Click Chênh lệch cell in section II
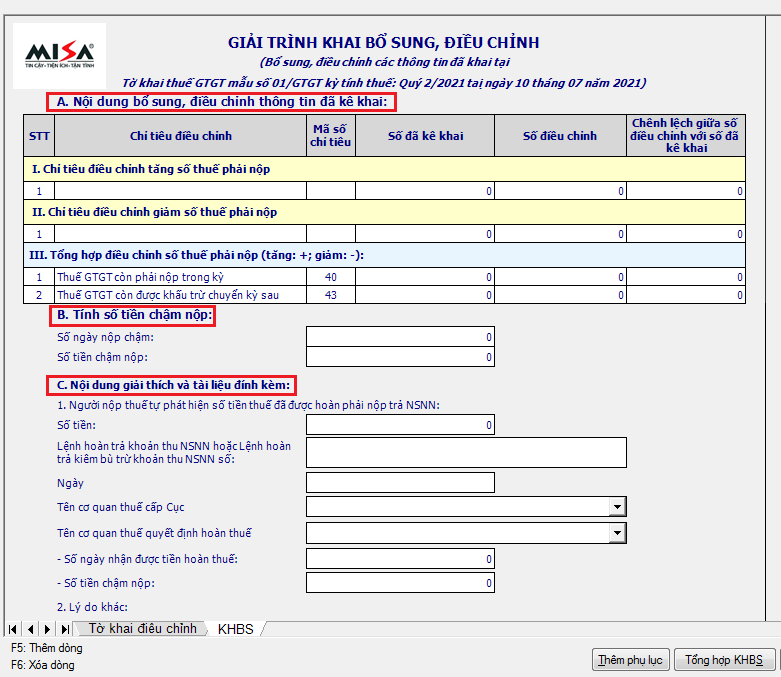 click(686, 234)
